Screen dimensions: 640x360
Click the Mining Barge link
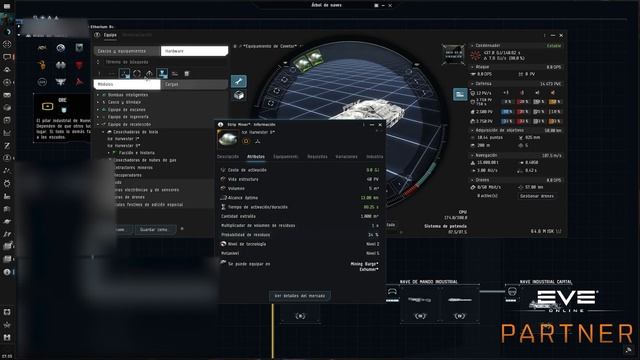pos(364,264)
